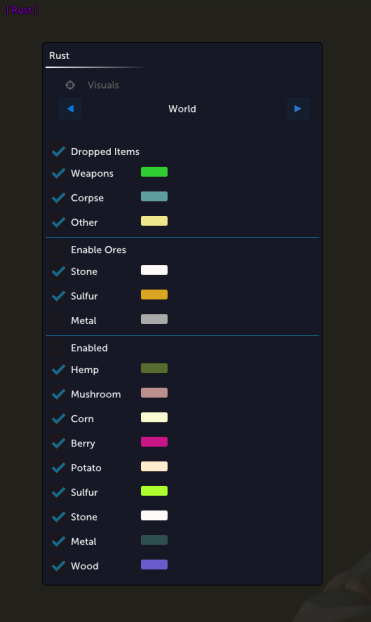
Task: Go to previous page with left arrow
Action: (70, 109)
